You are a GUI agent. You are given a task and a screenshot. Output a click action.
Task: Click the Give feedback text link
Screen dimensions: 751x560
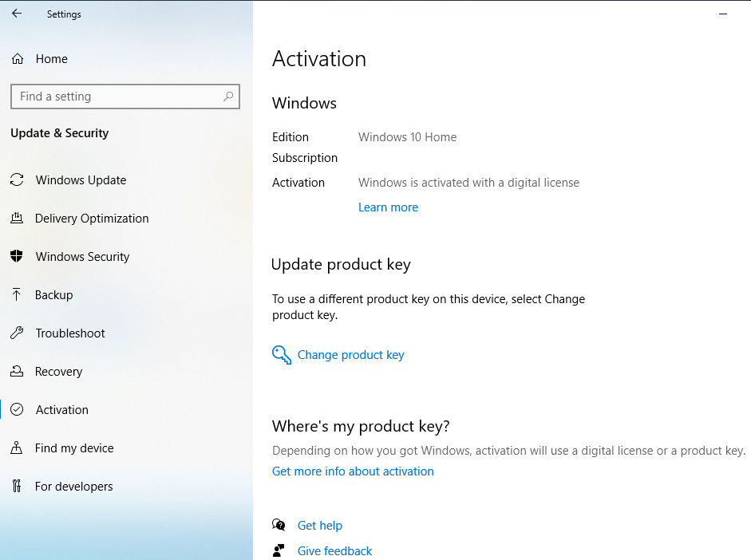coord(334,551)
